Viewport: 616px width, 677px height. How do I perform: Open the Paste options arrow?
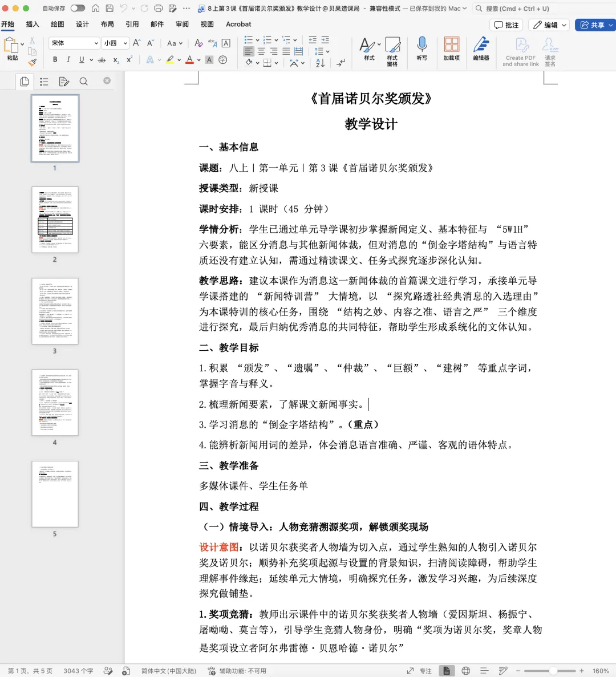click(x=22, y=44)
